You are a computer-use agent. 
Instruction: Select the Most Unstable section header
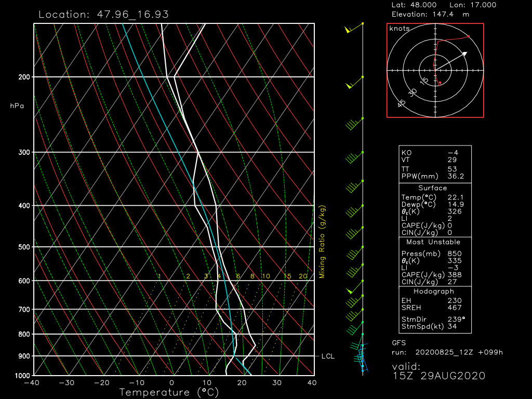432,242
